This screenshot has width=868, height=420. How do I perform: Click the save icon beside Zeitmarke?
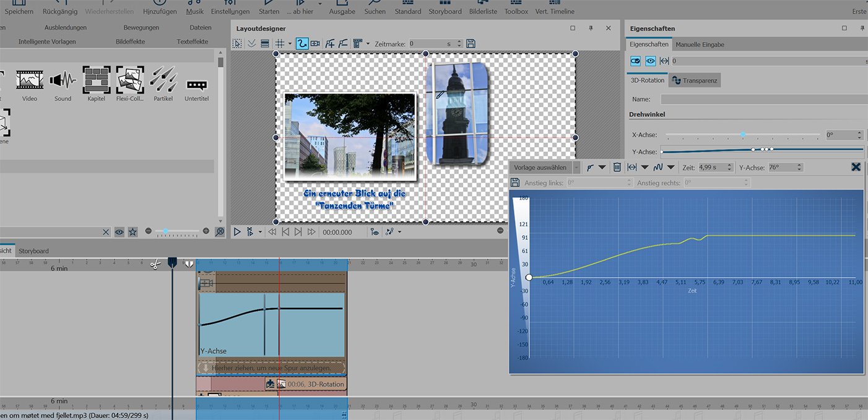click(x=471, y=43)
